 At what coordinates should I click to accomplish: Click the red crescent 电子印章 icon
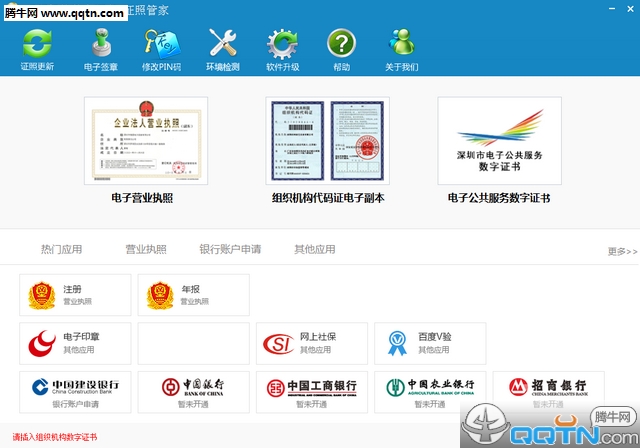(42, 343)
